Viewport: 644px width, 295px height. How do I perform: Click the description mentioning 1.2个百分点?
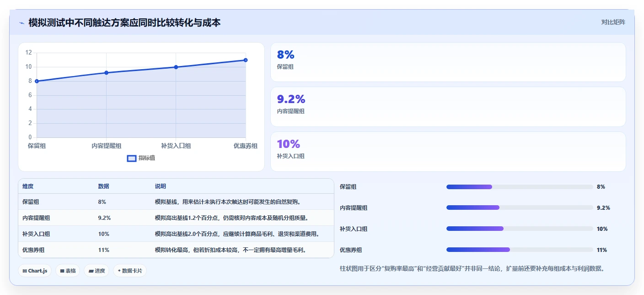[x=231, y=218]
